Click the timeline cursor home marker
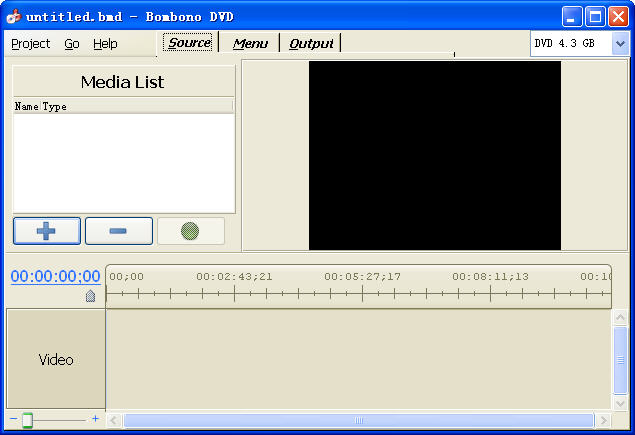Image resolution: width=635 pixels, height=435 pixels. [90, 296]
